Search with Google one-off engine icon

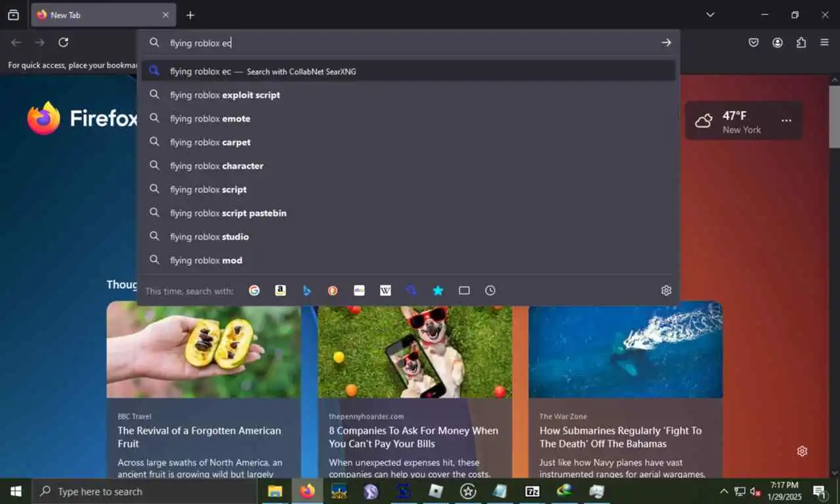pos(254,291)
